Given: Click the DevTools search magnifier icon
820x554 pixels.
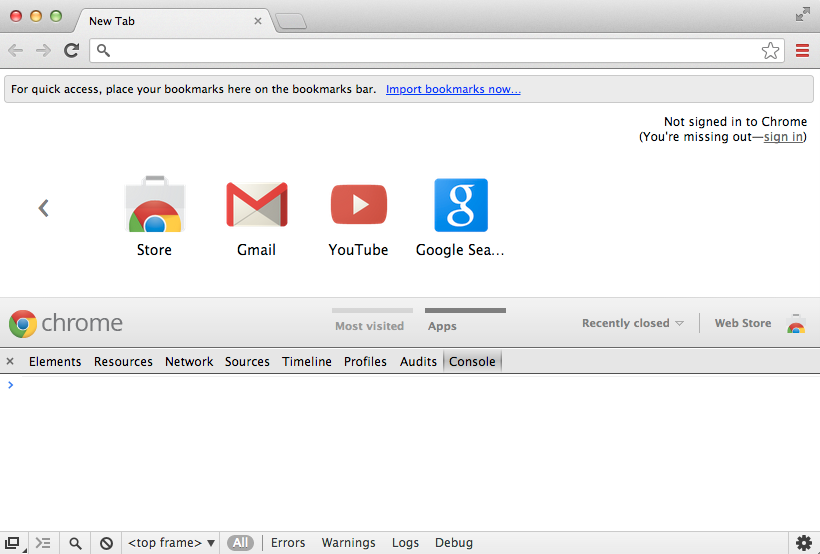Looking at the screenshot, I should [75, 543].
